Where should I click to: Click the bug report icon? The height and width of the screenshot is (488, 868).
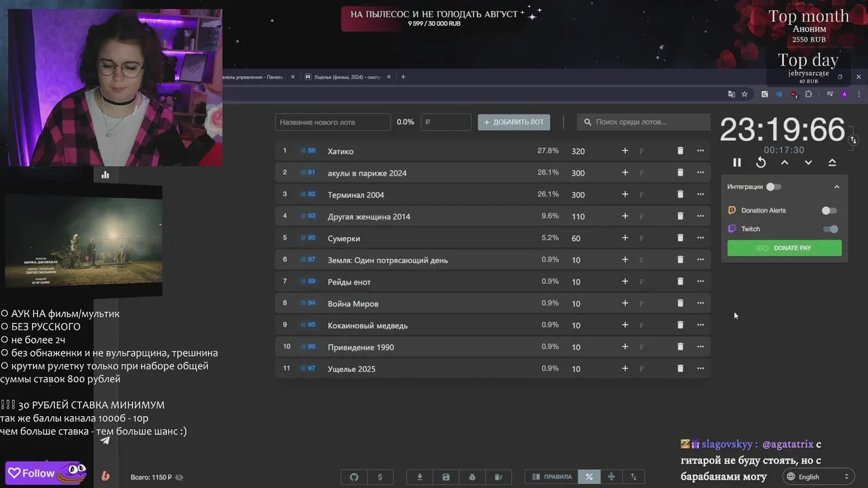[x=472, y=477]
